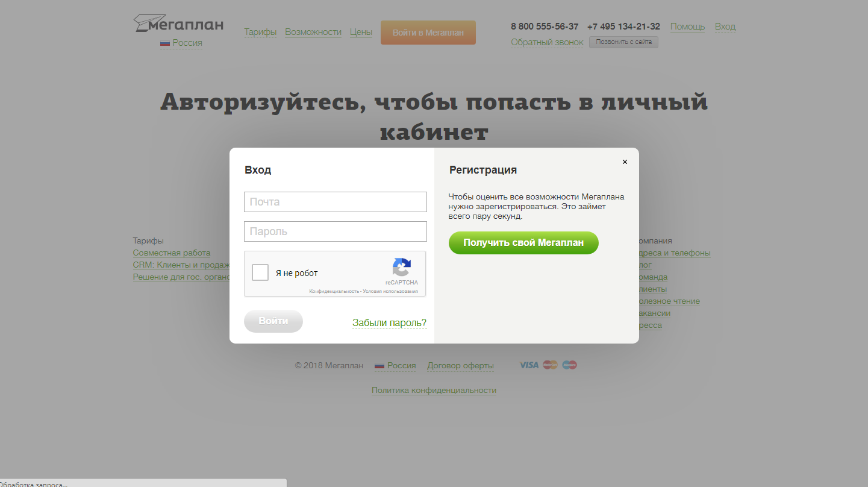
Task: Click the reCAPTCHA 'Условия использования' link
Action: pyautogui.click(x=390, y=291)
